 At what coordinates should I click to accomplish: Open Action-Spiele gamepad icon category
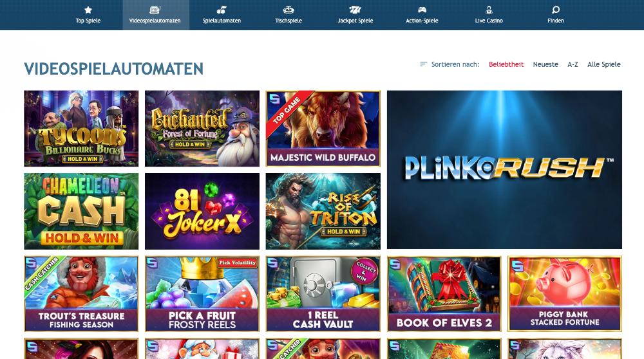422,10
